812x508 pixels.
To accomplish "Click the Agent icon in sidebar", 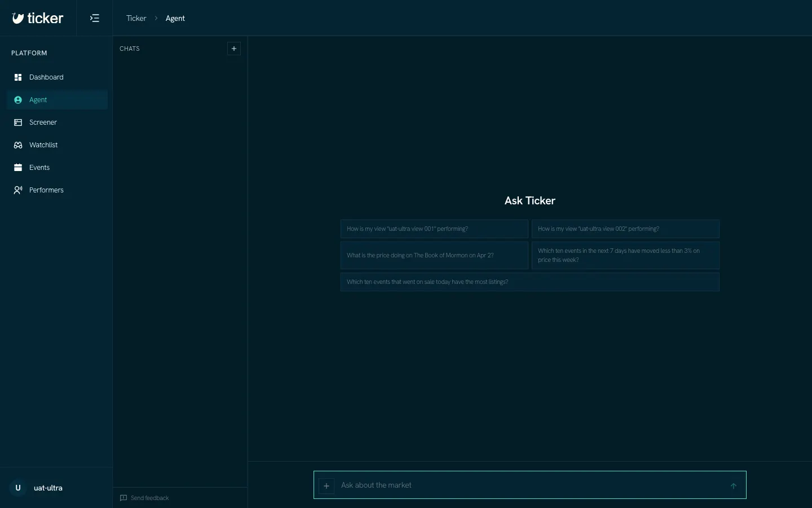I will pyautogui.click(x=18, y=100).
